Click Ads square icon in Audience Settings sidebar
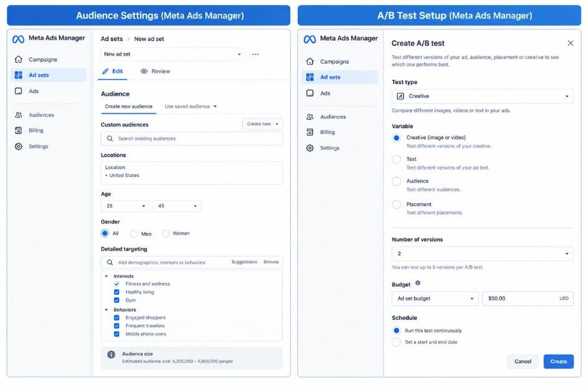Viewport: 588px width, 392px height. 18,91
